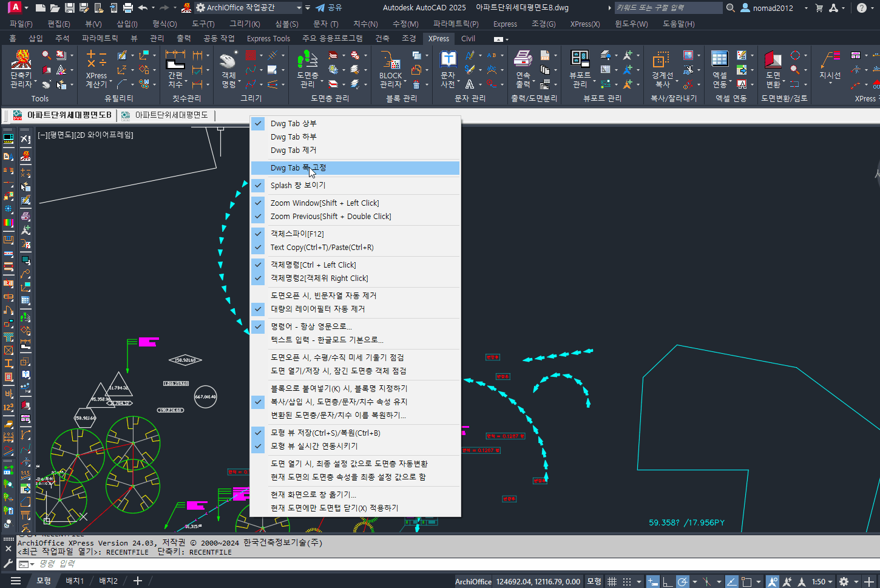This screenshot has height=588, width=880.
Task: Click the 공유 share button
Action: point(330,8)
